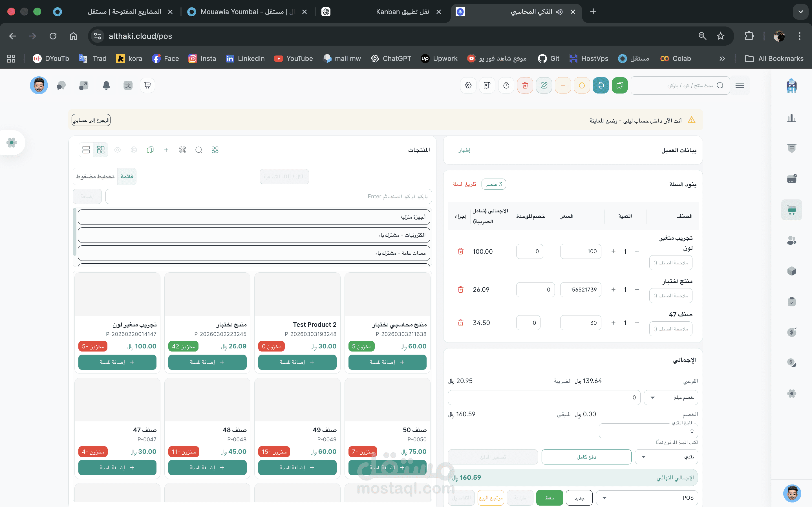This screenshot has width=812, height=507.
Task: Click the blue printer icon in top toolbar
Action: [601, 86]
